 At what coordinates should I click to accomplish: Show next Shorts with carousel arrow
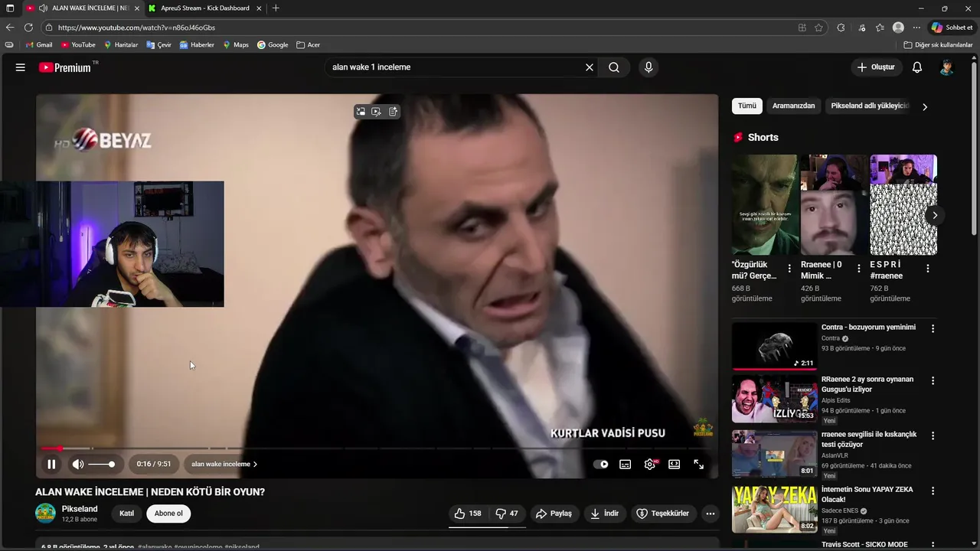click(935, 215)
